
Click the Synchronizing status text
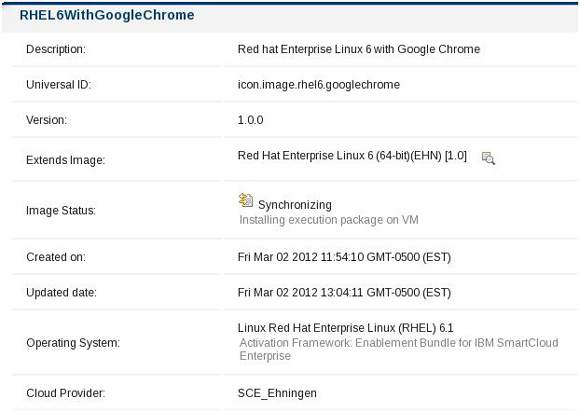click(x=295, y=205)
